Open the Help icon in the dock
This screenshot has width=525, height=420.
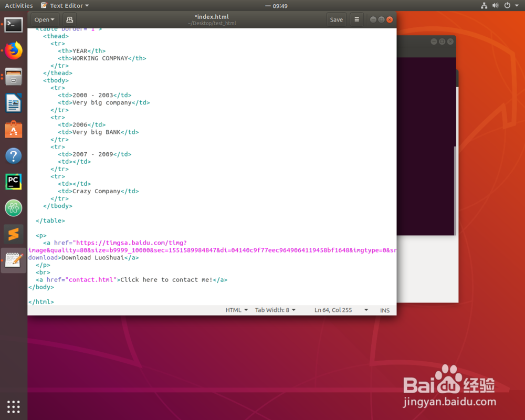point(14,156)
